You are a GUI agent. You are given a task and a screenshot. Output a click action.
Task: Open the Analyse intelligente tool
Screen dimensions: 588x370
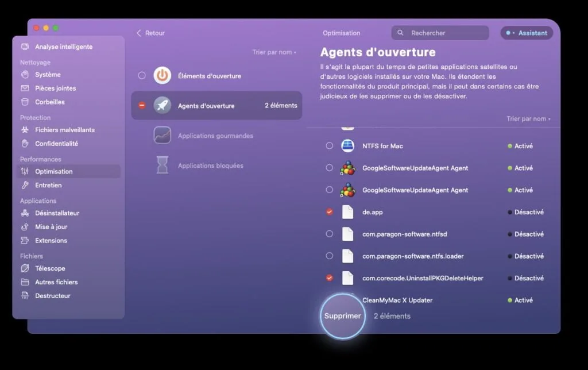pos(63,47)
